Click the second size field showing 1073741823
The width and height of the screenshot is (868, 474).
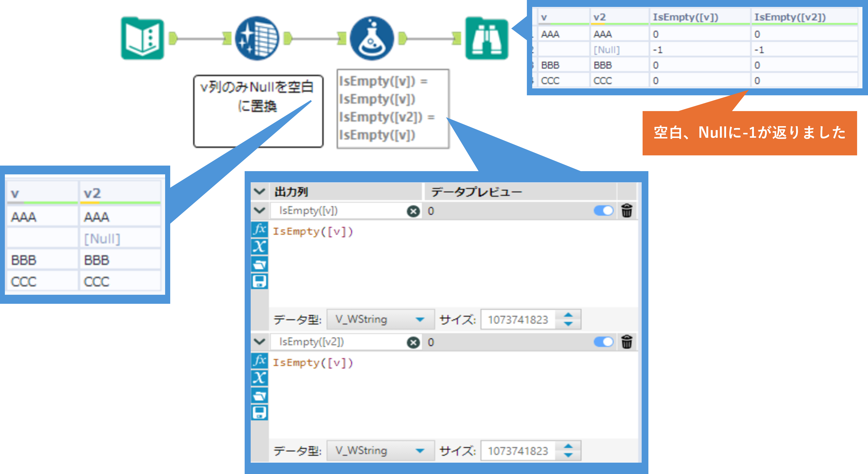[x=518, y=451]
